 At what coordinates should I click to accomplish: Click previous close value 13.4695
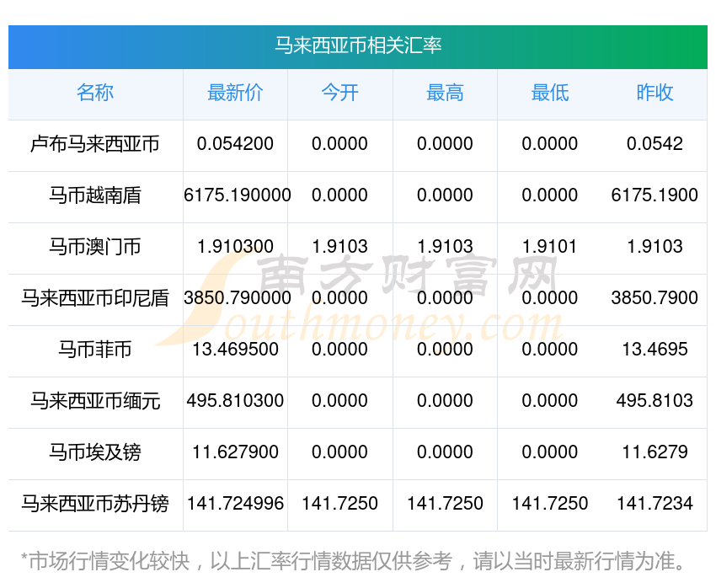click(655, 350)
